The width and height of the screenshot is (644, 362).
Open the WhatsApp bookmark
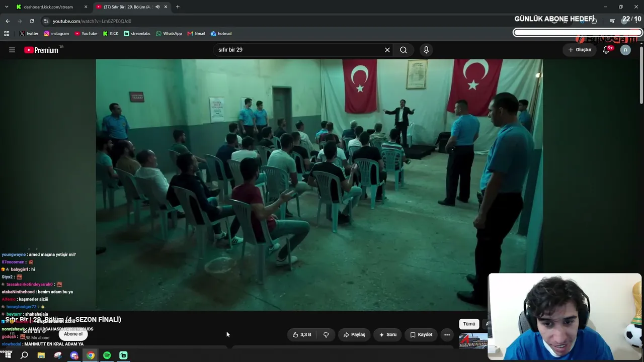(169, 34)
